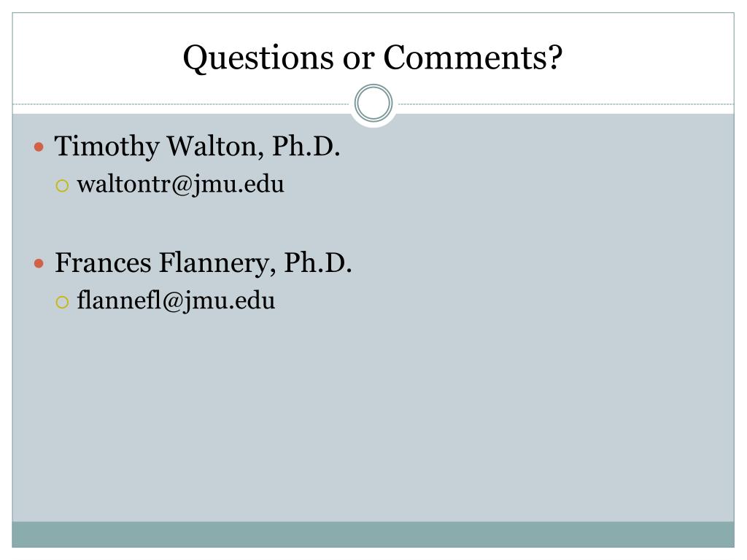Click the hollow yellow bullet before waltontr@jmu.edu
This screenshot has width=747, height=560.
click(63, 185)
